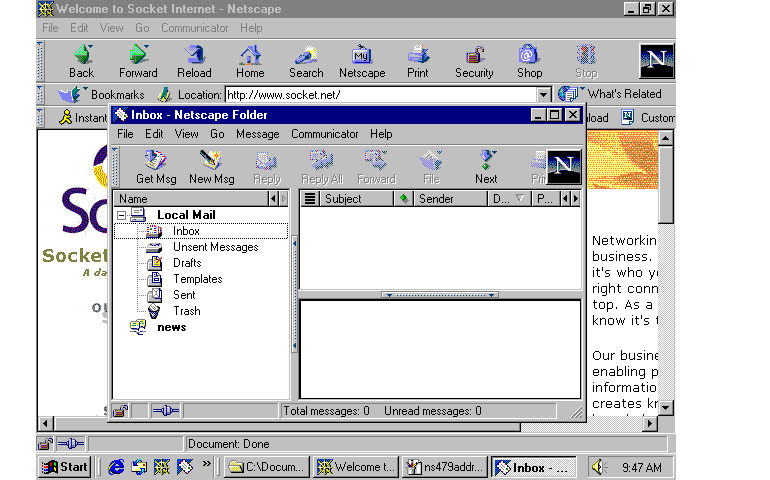Click the volume icon in system tray
The height and width of the screenshot is (480, 770).
point(599,467)
